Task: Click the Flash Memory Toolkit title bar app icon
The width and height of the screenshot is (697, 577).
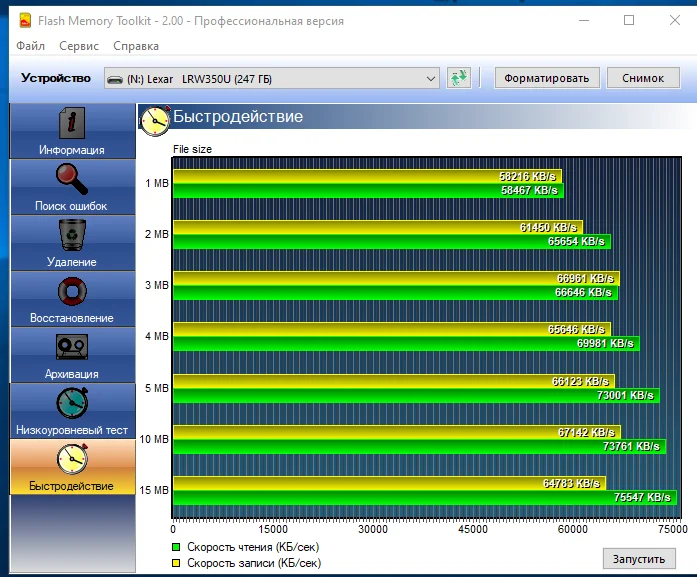Action: coord(25,20)
